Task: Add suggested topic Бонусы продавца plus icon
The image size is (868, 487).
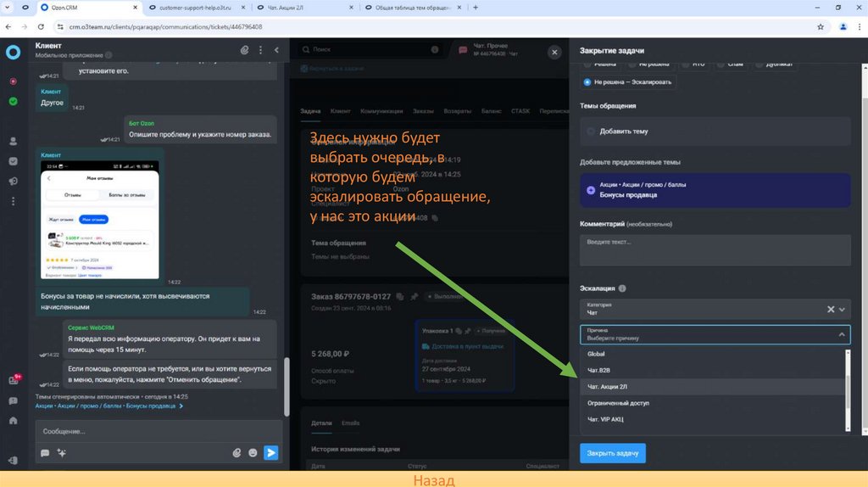Action: pyautogui.click(x=591, y=190)
